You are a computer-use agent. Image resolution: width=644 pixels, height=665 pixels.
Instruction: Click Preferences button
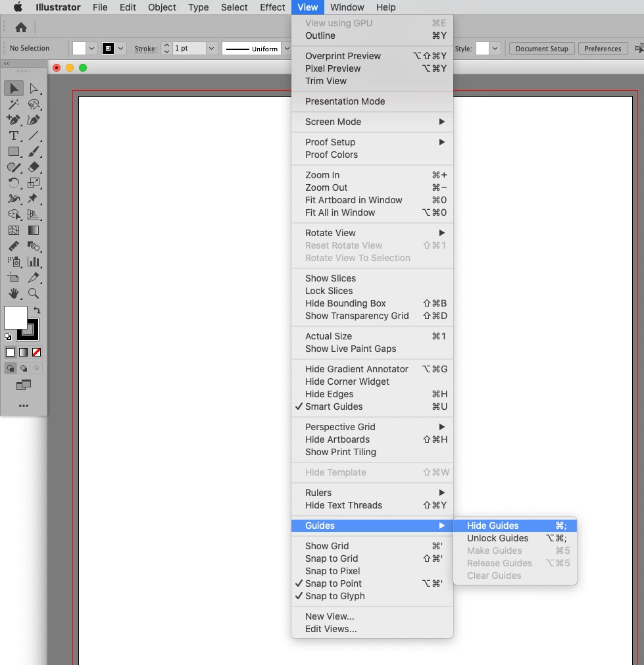click(603, 49)
